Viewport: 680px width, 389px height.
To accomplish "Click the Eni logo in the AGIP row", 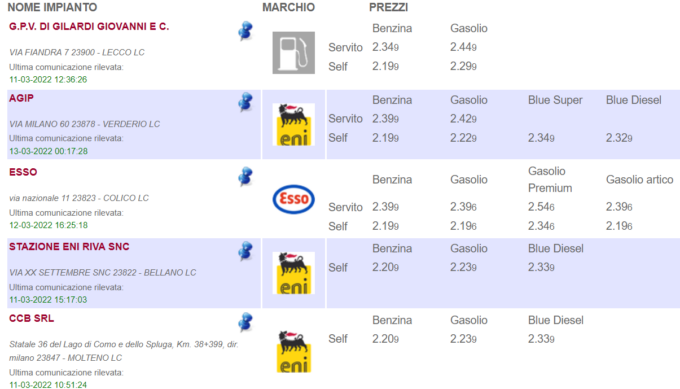I will (x=294, y=124).
